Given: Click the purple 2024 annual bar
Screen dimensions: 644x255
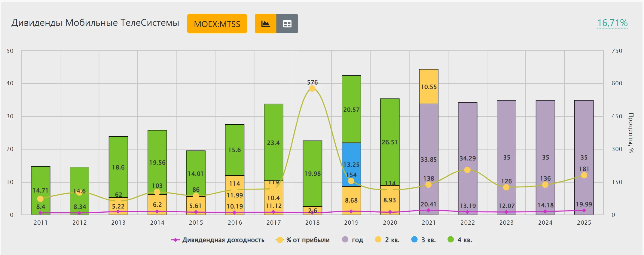Looking at the screenshot, I should (545, 157).
